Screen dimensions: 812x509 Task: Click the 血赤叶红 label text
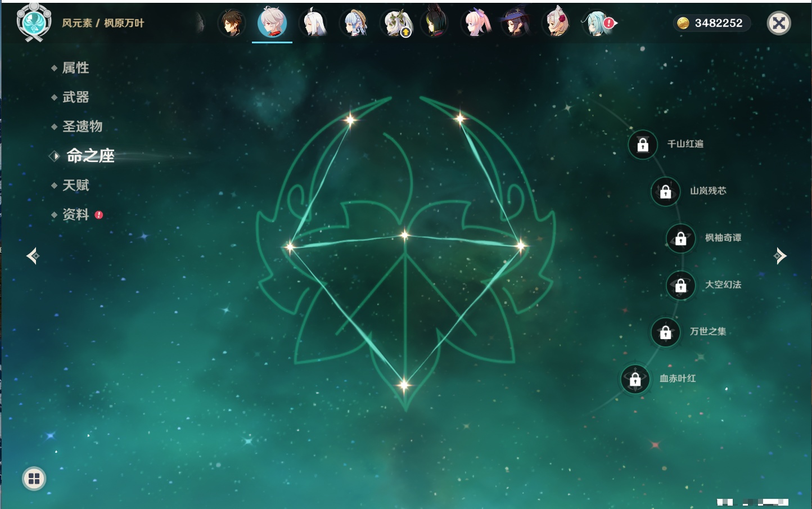pos(678,379)
